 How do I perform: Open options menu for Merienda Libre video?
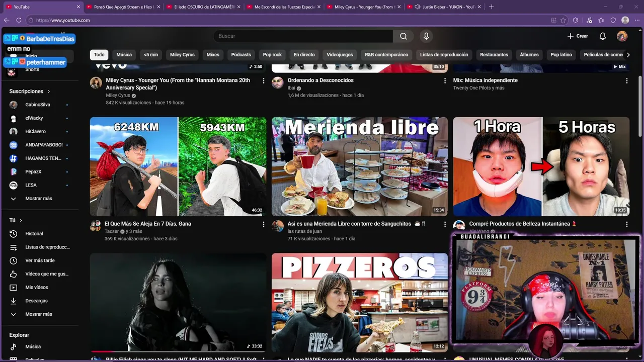[x=445, y=224]
